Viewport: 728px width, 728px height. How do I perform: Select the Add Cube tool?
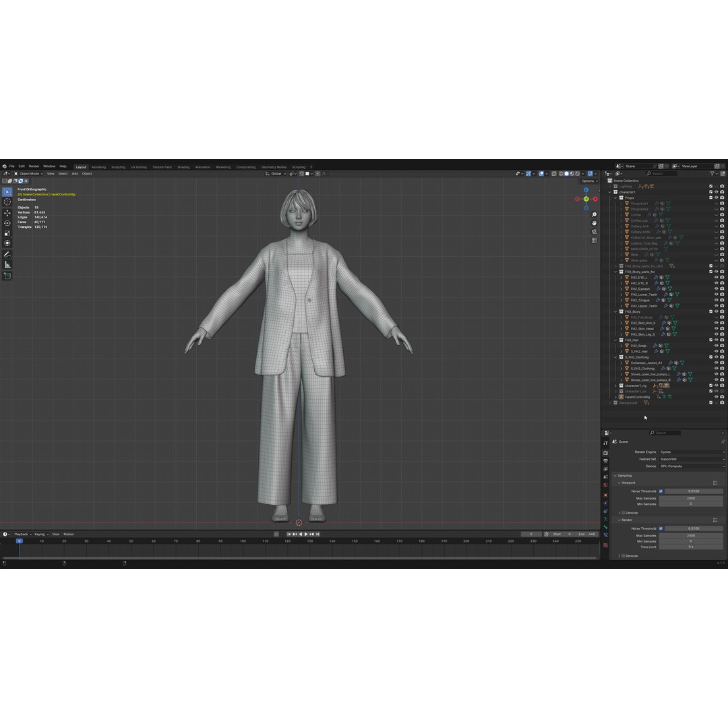click(x=7, y=276)
